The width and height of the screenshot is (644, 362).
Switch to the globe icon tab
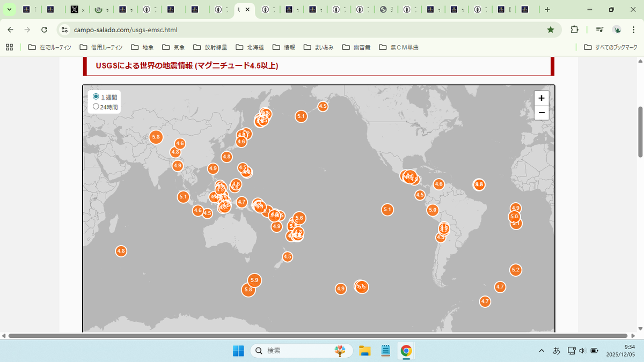(386, 10)
